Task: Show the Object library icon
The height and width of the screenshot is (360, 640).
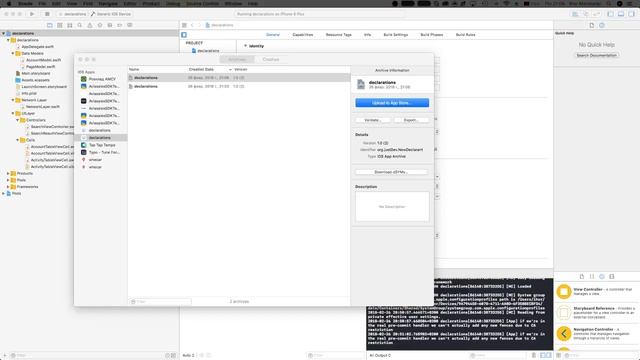Action: point(602,276)
